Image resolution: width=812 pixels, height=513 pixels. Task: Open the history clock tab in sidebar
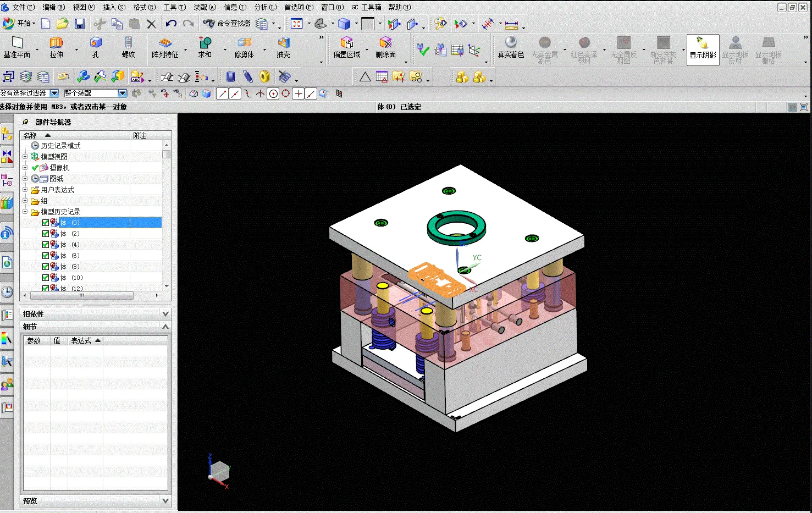tap(7, 291)
